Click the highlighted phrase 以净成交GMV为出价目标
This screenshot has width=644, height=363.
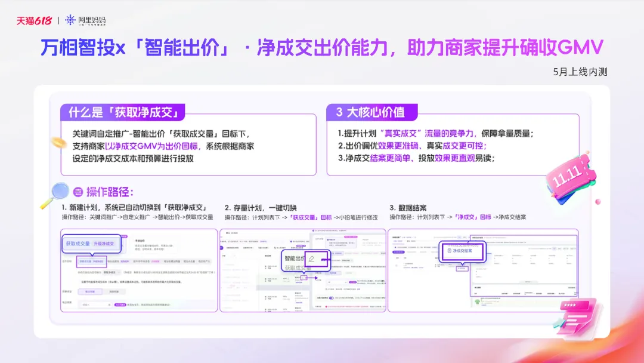[x=151, y=146]
